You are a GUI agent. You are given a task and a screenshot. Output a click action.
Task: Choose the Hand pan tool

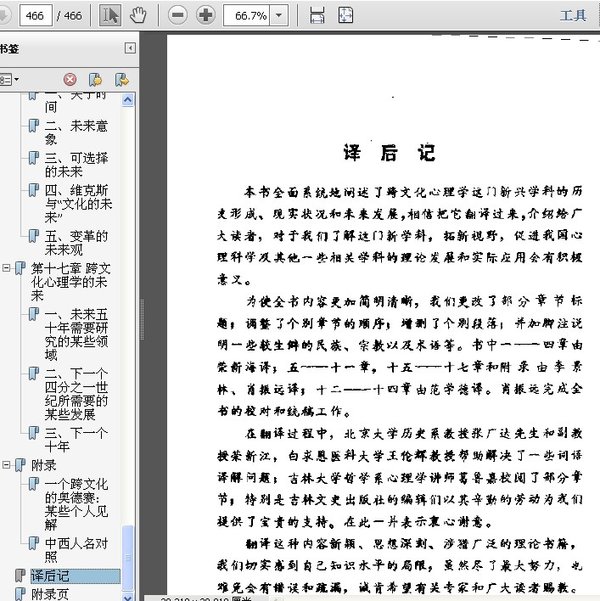(138, 15)
